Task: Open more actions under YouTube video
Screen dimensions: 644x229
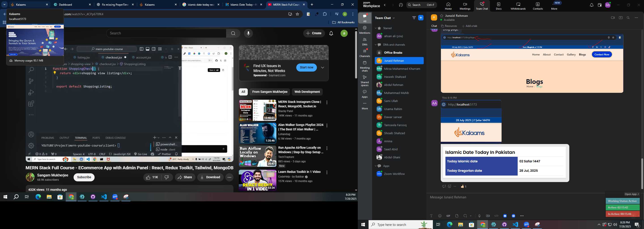Action: click(x=229, y=177)
